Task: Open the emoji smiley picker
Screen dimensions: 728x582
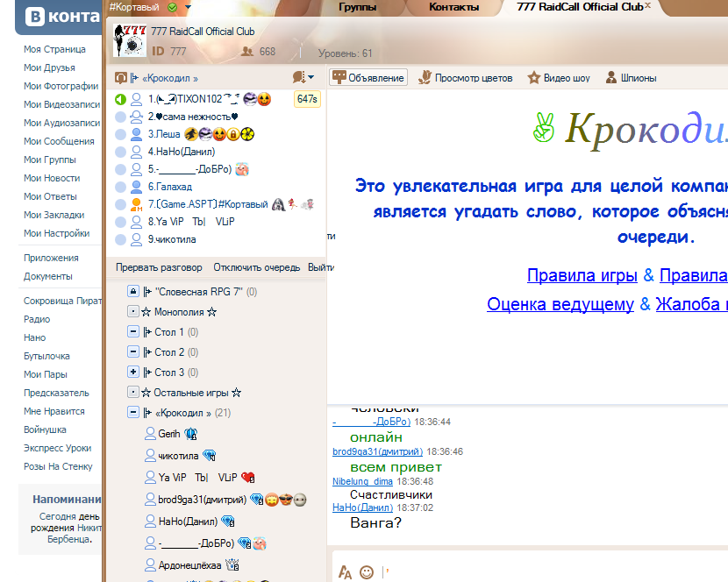Action: coord(367,572)
